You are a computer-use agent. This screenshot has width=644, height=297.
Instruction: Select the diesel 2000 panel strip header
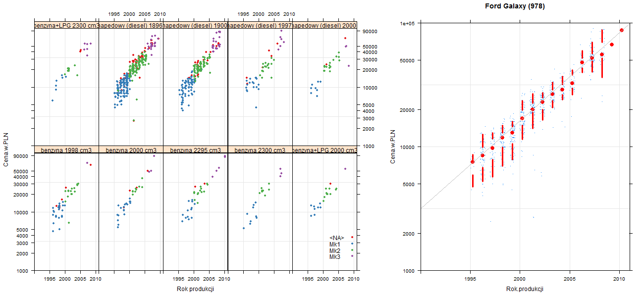[324, 26]
